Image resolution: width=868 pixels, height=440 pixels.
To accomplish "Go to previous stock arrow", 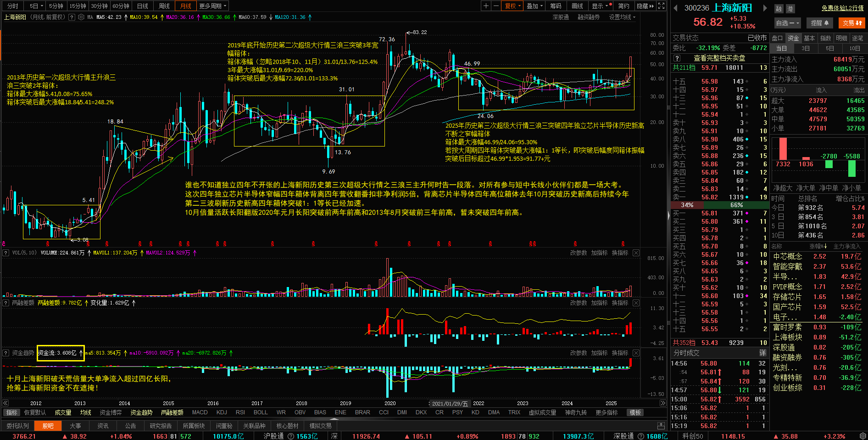I will point(675,8).
